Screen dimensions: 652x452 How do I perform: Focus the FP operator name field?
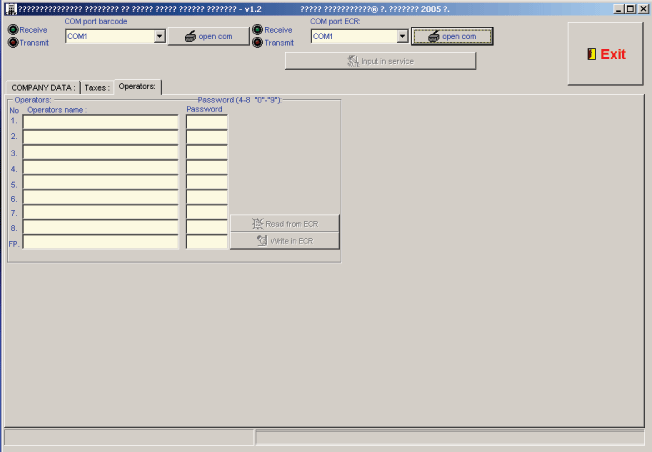click(101, 242)
